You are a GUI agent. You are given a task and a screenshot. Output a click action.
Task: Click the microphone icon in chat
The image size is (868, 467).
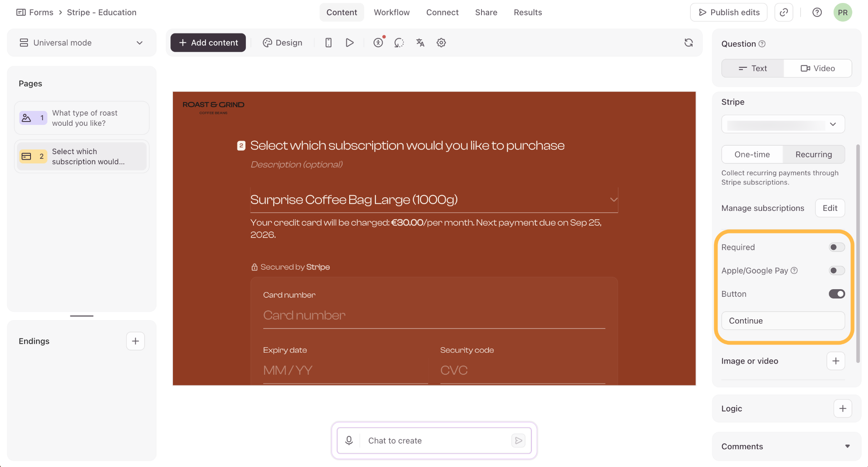pyautogui.click(x=349, y=441)
